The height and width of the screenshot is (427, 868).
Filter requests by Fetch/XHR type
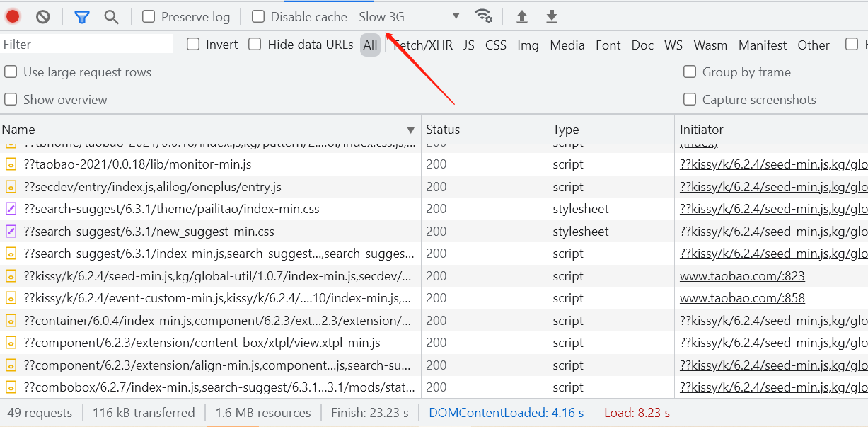(423, 45)
